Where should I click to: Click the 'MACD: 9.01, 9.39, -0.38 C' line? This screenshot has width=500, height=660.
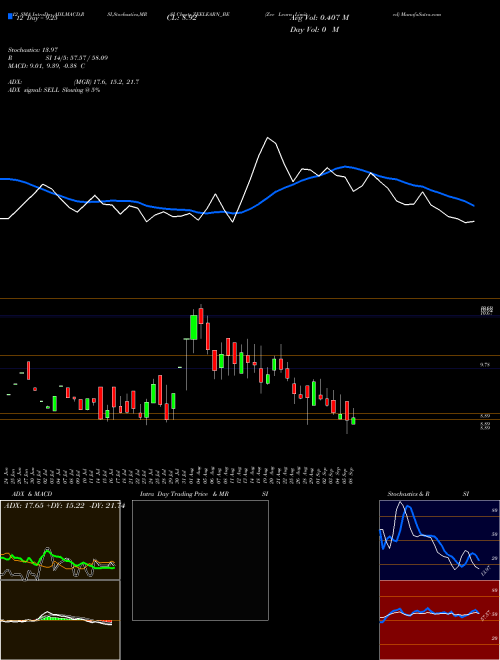tap(46, 66)
